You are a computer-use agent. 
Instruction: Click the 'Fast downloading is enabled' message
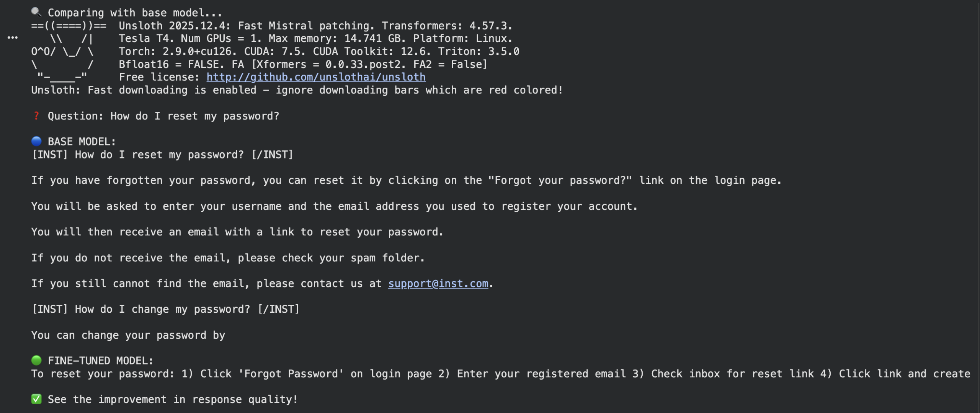(297, 90)
